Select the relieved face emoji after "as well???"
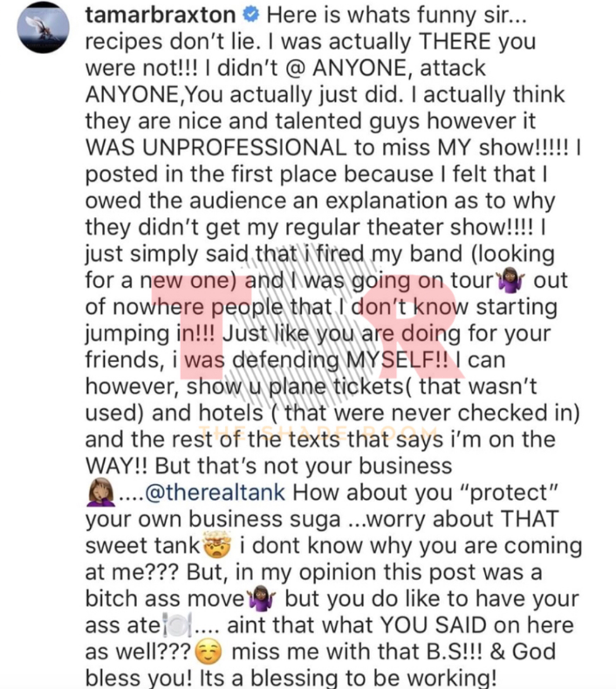Screen dimensions: 616x689 pos(209,651)
